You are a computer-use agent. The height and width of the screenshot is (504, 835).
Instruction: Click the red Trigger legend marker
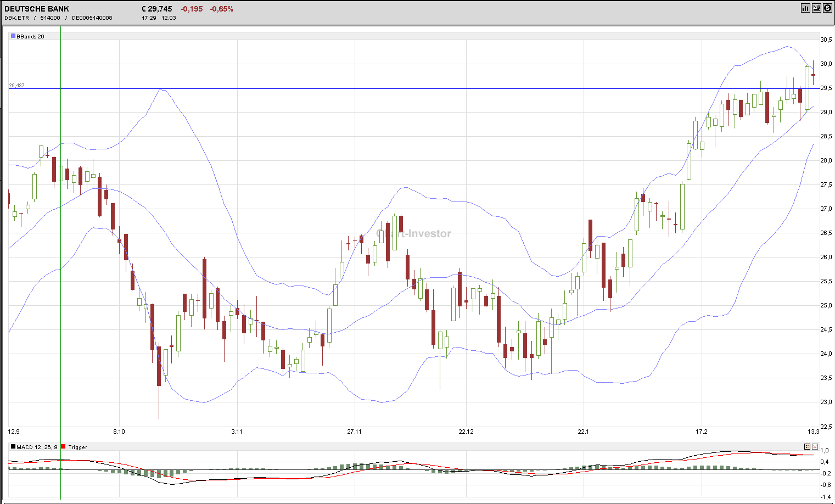tap(63, 447)
